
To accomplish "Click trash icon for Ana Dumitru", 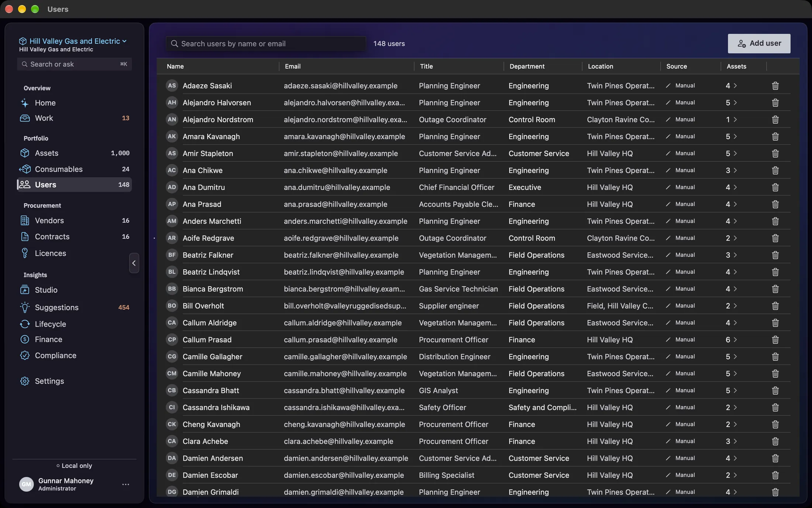I will pyautogui.click(x=775, y=187).
